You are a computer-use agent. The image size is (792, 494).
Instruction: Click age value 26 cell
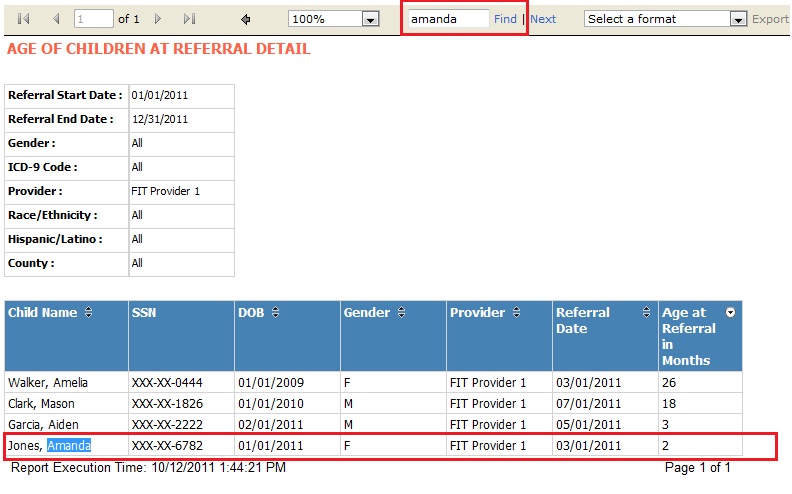click(x=701, y=382)
